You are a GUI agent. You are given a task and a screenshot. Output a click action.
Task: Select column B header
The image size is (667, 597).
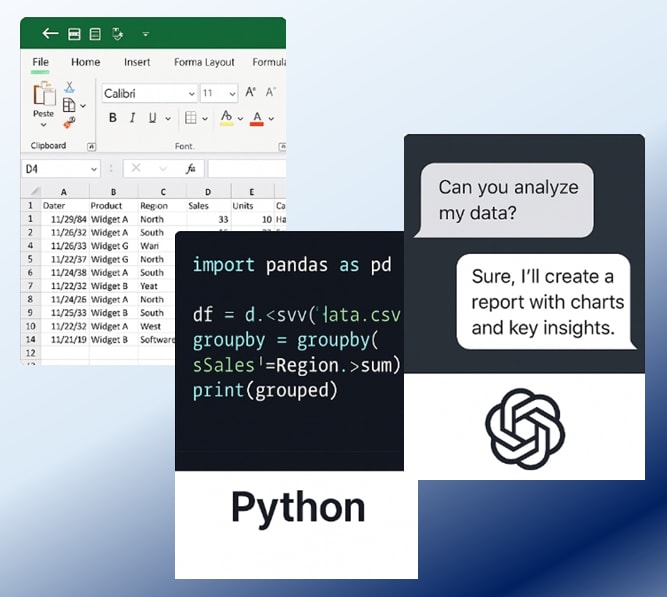tap(113, 192)
